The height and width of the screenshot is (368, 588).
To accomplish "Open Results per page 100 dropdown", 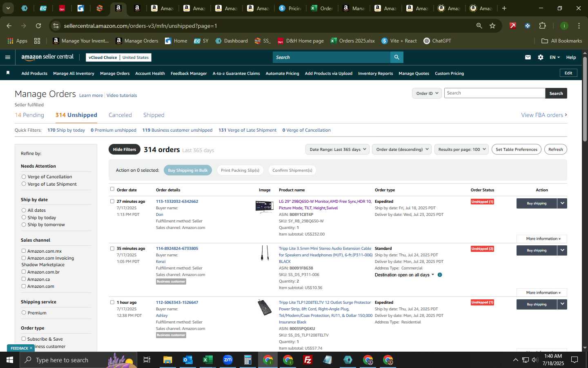I will (462, 149).
